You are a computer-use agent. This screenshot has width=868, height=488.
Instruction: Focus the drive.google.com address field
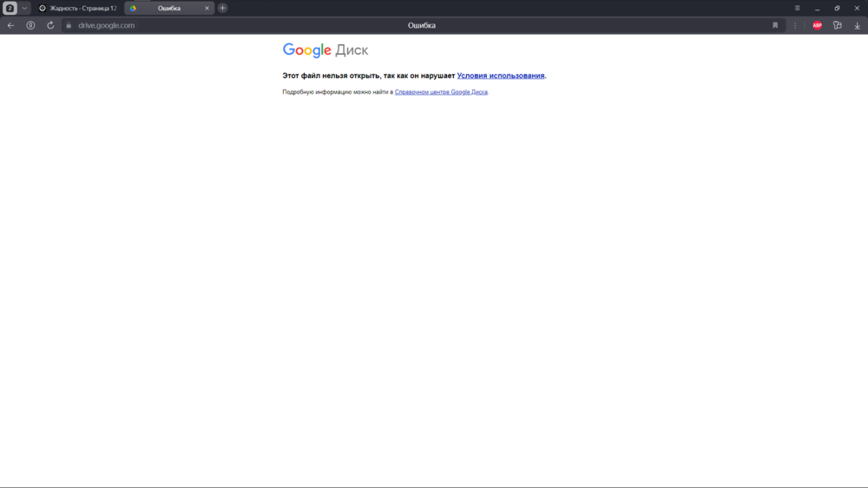(x=106, y=25)
